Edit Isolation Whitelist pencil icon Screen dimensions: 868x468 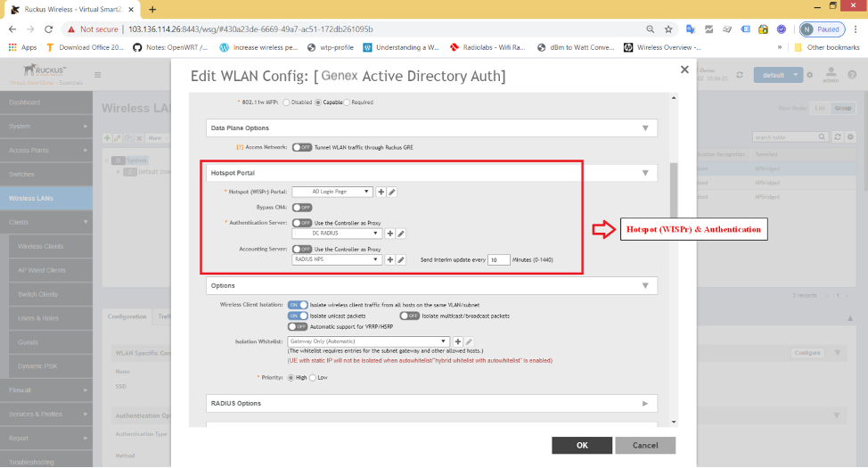point(469,341)
